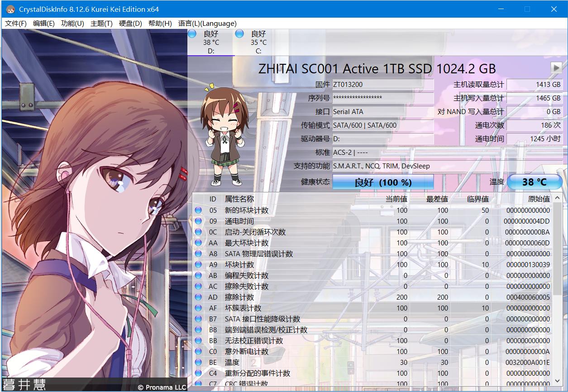Click the supported features field S.M.A.R.T., NCQ, TRIM
The image size is (568, 392).
[x=447, y=166]
